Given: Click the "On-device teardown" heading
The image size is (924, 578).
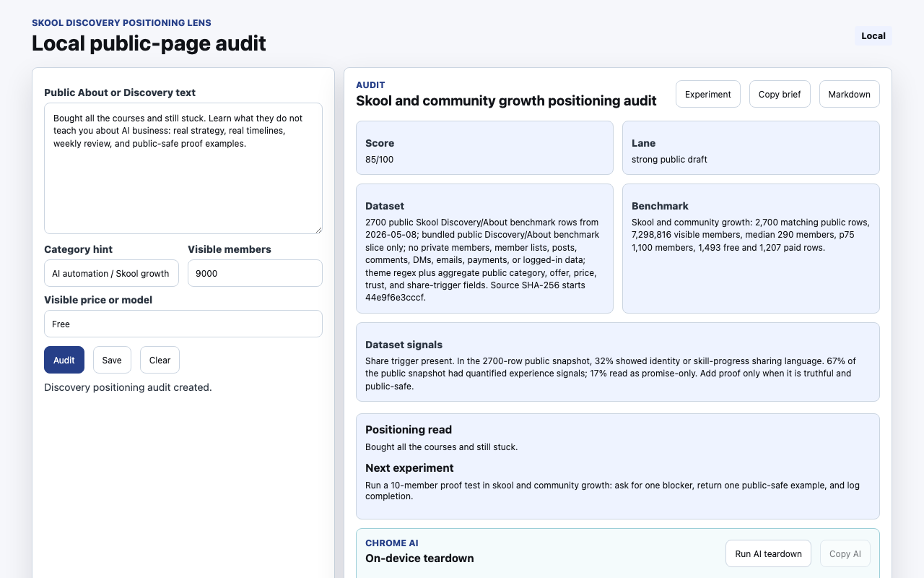Looking at the screenshot, I should (x=419, y=558).
